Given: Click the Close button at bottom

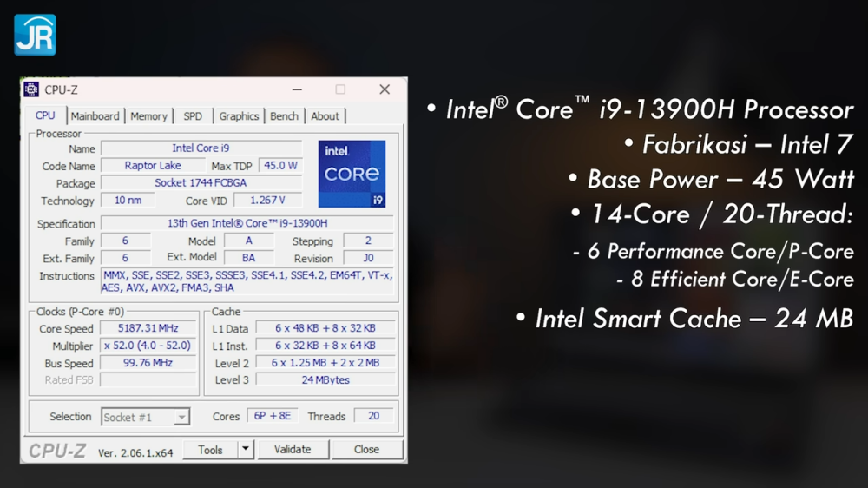Looking at the screenshot, I should [x=366, y=449].
